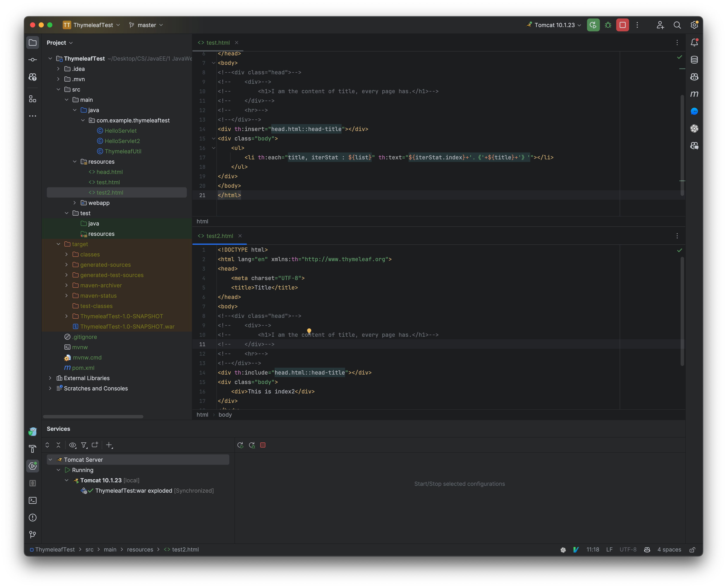This screenshot has height=588, width=727.
Task: Click the Collapse All icon in Services
Action: (x=58, y=445)
